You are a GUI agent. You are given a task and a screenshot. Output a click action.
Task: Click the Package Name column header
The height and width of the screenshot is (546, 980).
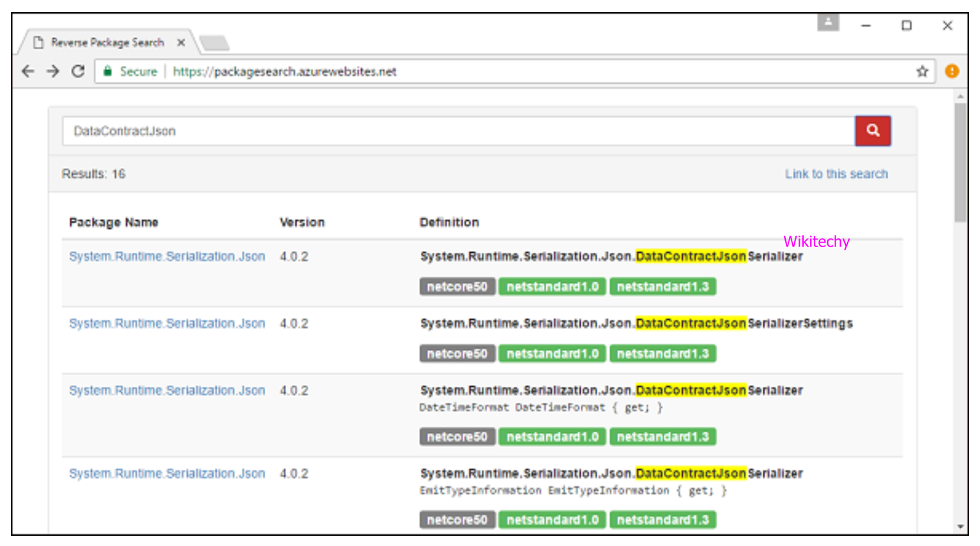click(114, 222)
